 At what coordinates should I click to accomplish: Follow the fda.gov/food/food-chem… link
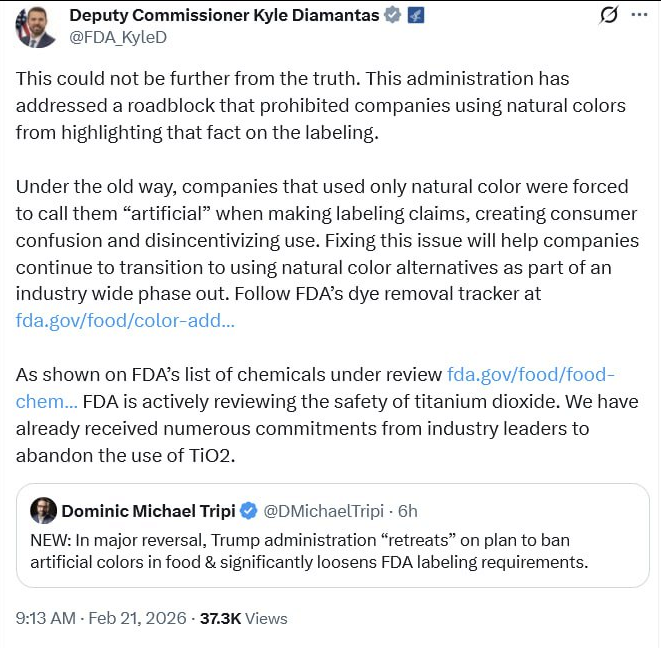coord(530,374)
